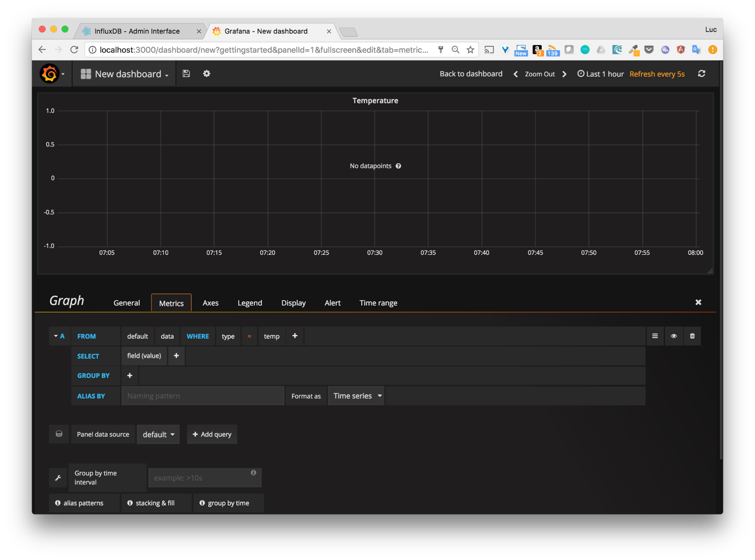This screenshot has width=755, height=560.
Task: Switch to the Axes tab
Action: [210, 302]
